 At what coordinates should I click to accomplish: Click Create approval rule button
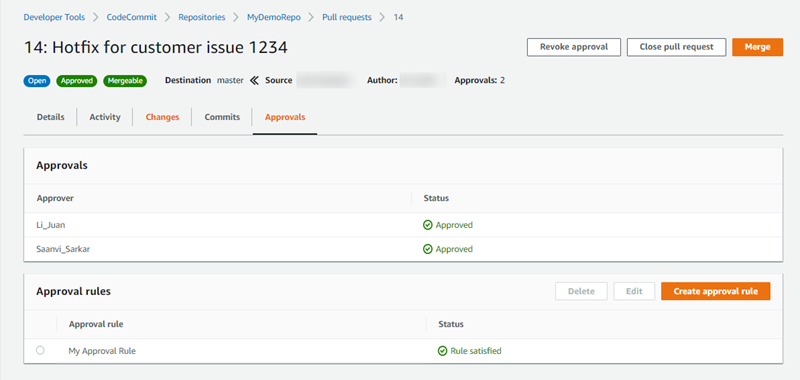(x=715, y=291)
